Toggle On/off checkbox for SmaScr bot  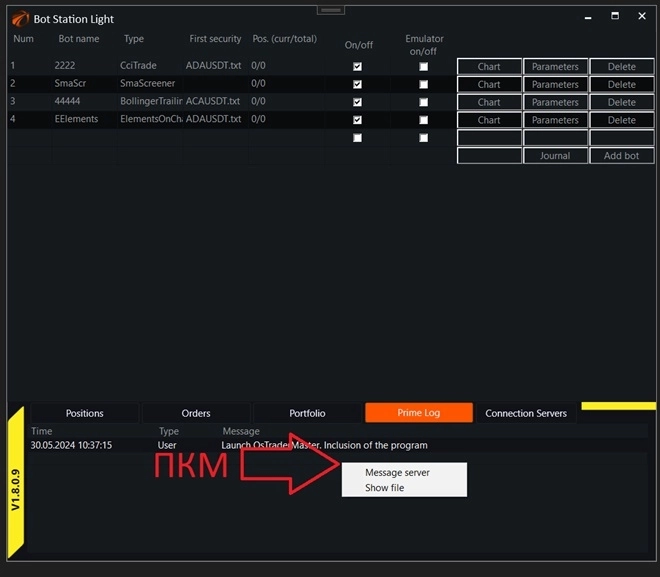click(x=357, y=84)
